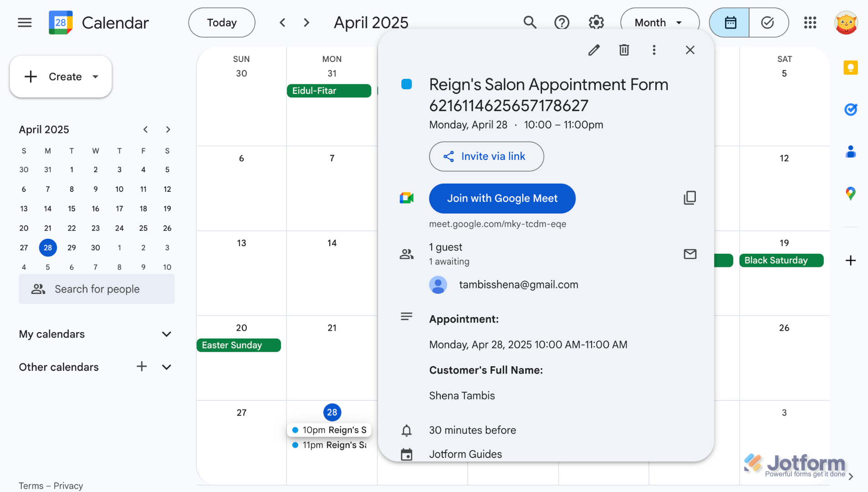Click the event's blue color square
The width and height of the screenshot is (868, 492).
(406, 84)
